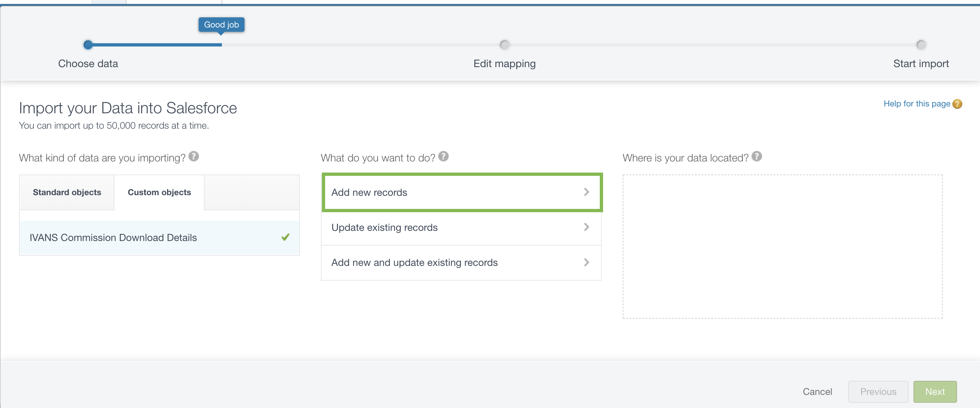Screen dimensions: 980x408
Task: Click the help icon beside 'What do you want to do?'
Action: pos(443,156)
